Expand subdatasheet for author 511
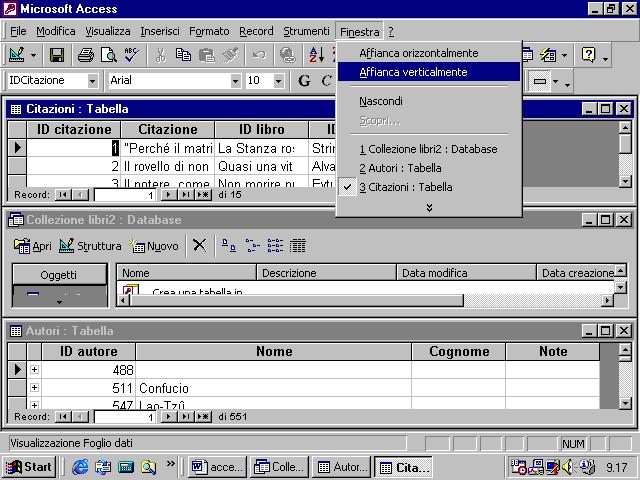This screenshot has height=480, width=640. tap(34, 387)
